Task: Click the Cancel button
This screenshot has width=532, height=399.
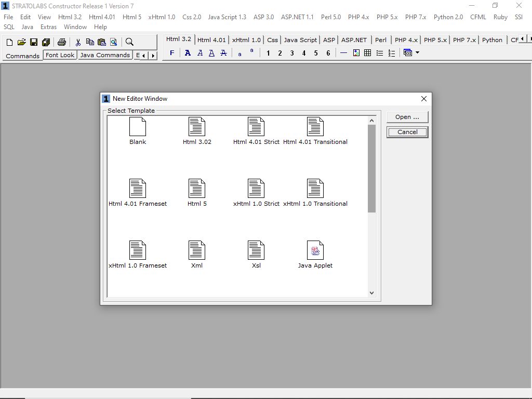Action: 407,132
